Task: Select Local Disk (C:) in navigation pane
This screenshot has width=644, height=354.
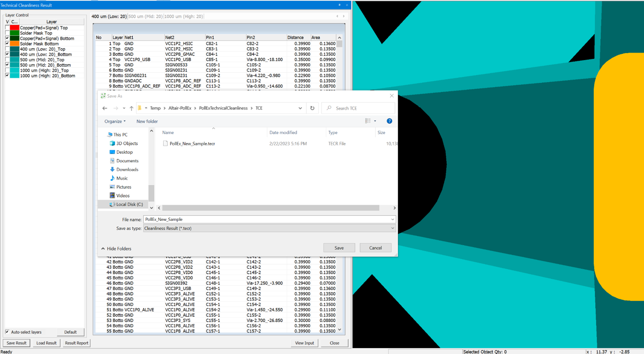Action: [x=129, y=204]
